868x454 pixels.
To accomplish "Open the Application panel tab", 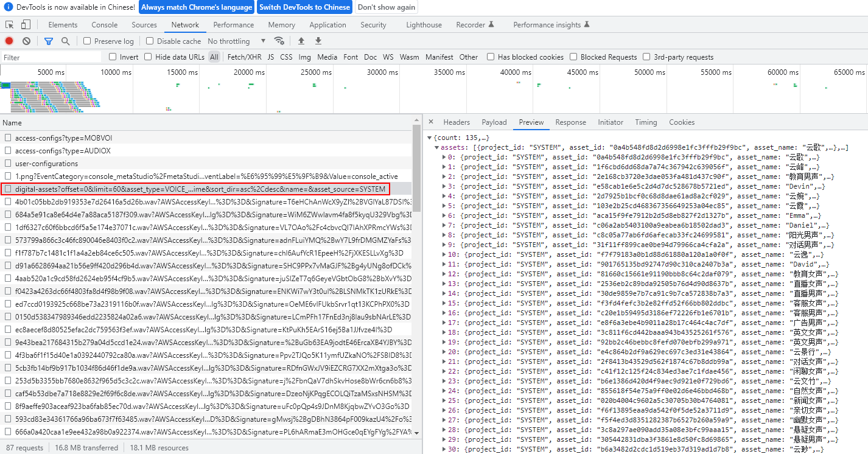I will 327,25.
